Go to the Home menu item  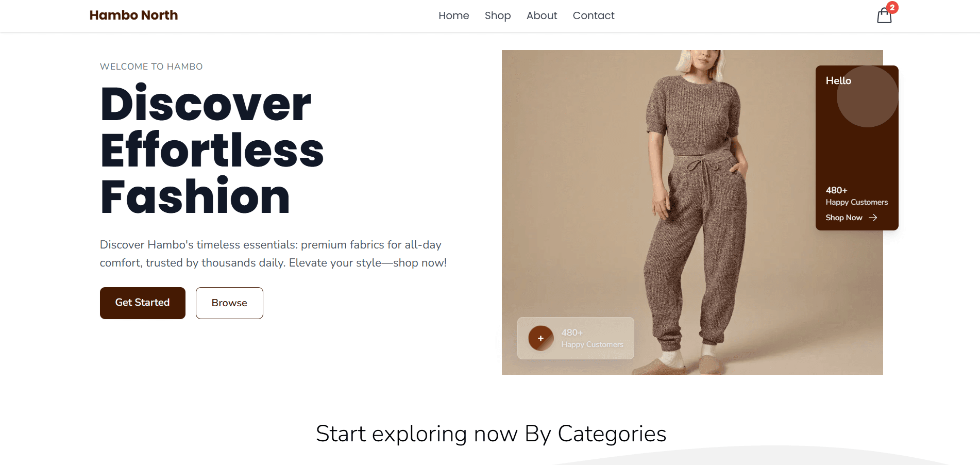tap(453, 15)
